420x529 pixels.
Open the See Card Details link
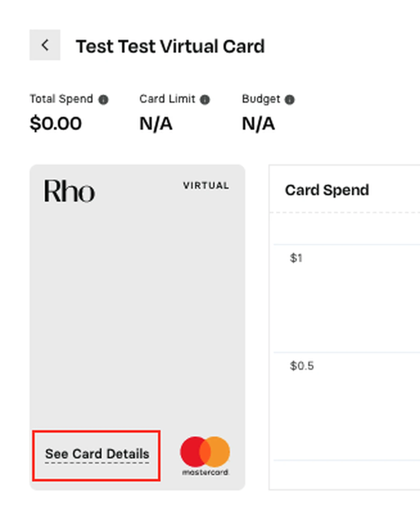pos(97,454)
